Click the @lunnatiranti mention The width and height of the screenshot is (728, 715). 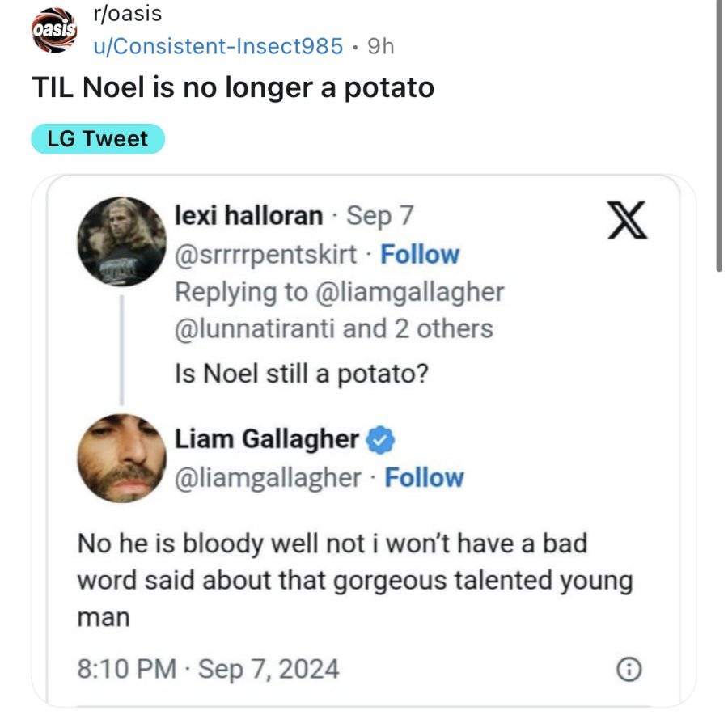[255, 328]
